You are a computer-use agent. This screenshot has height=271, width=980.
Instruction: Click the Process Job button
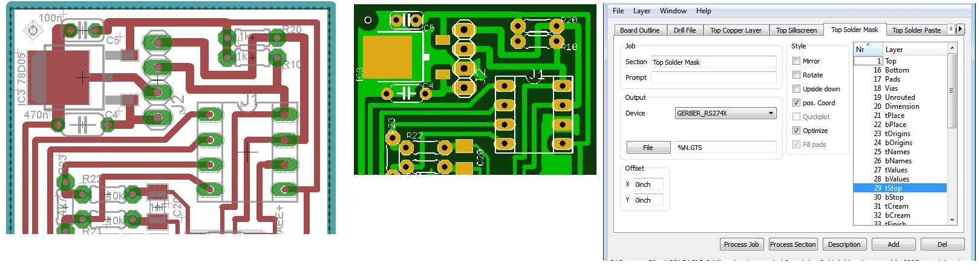coord(741,244)
